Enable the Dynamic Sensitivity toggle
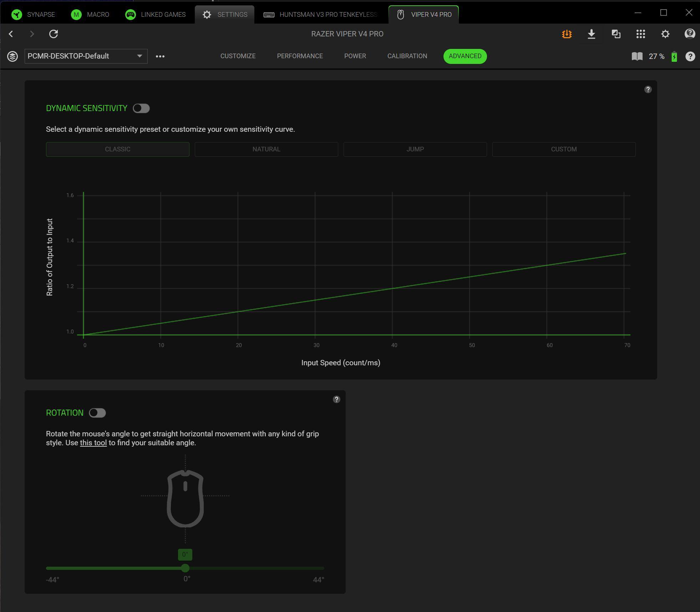700x612 pixels. [141, 109]
